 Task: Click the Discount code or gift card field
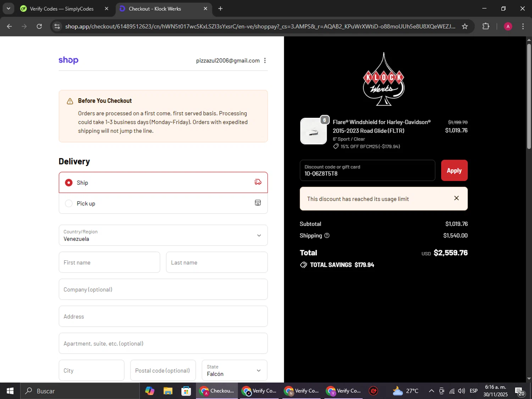click(x=367, y=171)
